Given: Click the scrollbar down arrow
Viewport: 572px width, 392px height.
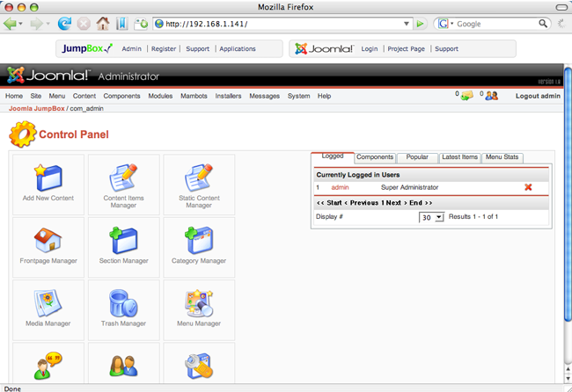Looking at the screenshot, I should click(568, 379).
